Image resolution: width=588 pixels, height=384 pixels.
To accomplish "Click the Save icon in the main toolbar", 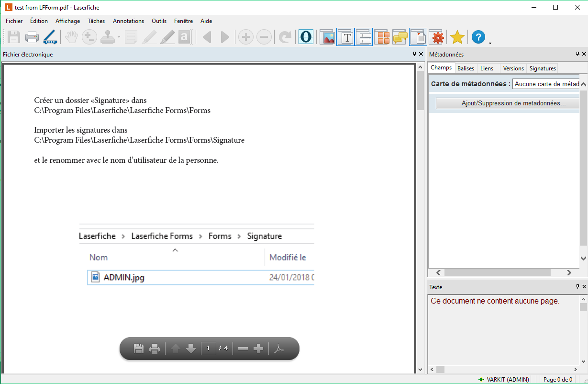I will point(13,37).
